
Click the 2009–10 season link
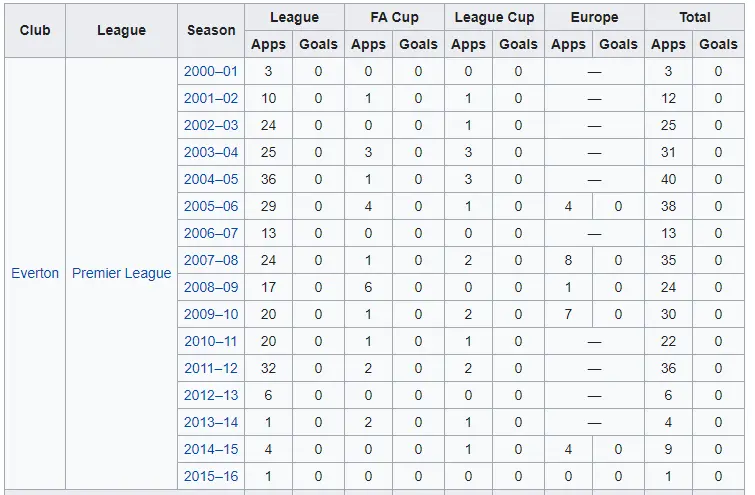pyautogui.click(x=211, y=315)
